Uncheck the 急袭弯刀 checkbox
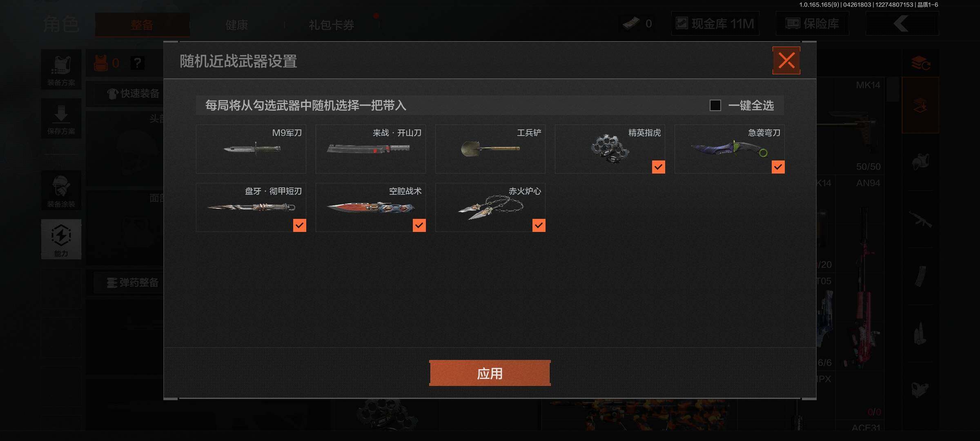 (778, 167)
